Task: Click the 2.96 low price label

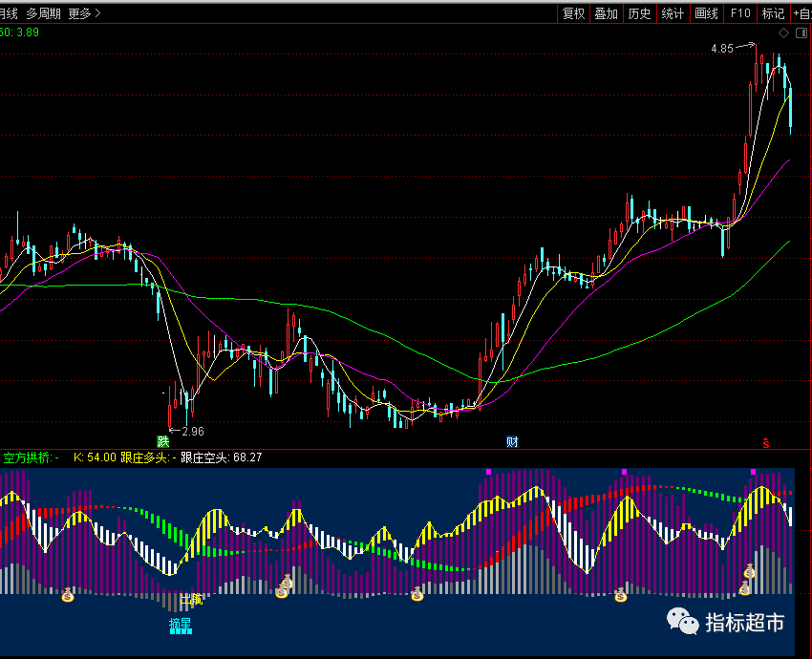Action: (x=193, y=432)
